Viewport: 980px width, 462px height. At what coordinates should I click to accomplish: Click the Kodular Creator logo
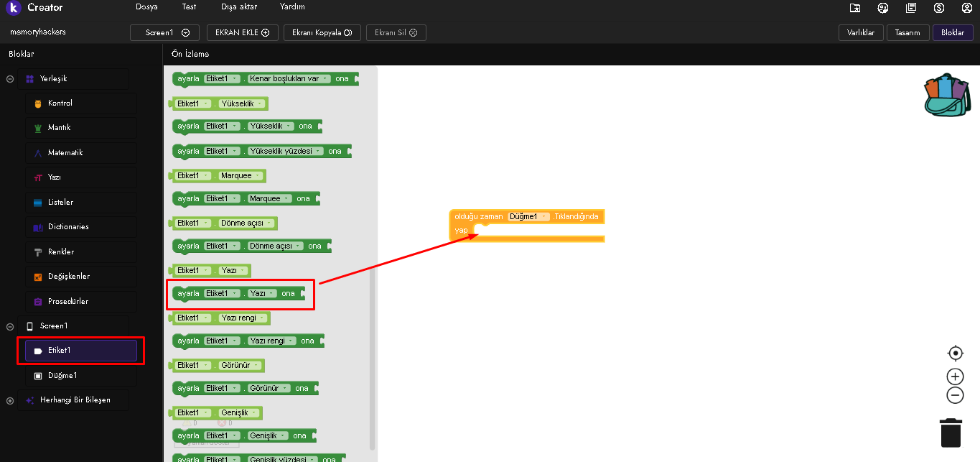[14, 8]
